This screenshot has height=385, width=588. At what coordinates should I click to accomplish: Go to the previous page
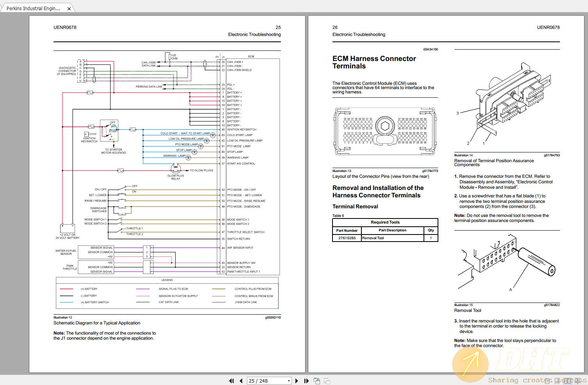click(241, 381)
